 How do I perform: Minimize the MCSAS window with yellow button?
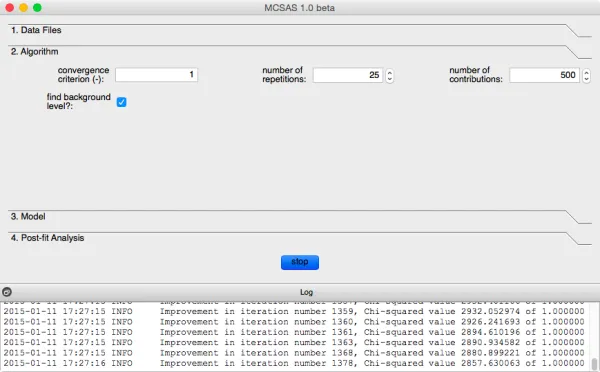(x=23, y=8)
